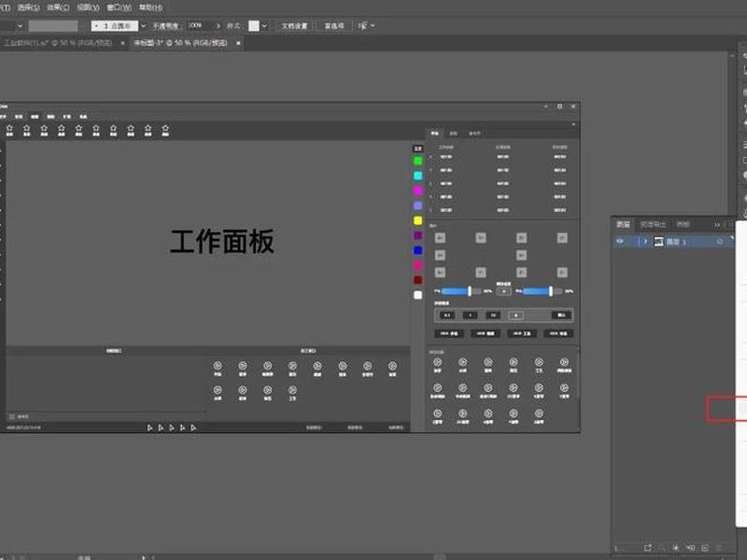Close the first .ai document tab
The image size is (747, 560).
(x=122, y=43)
